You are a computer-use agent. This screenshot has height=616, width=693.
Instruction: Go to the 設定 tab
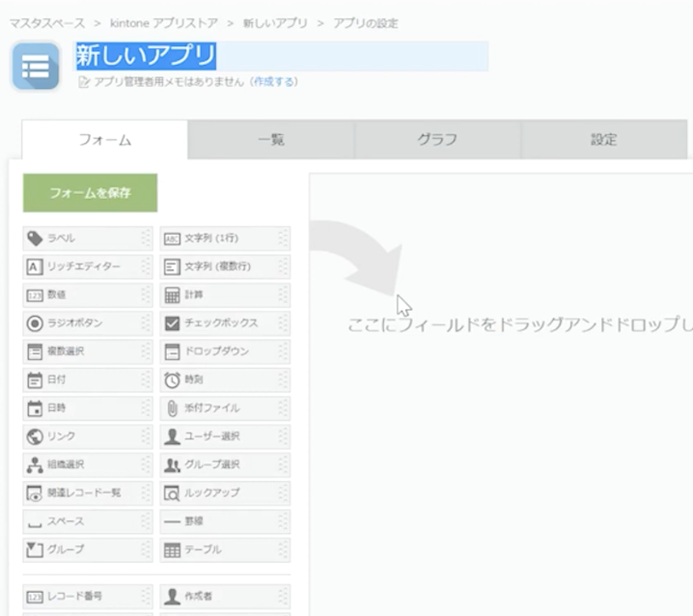point(604,139)
